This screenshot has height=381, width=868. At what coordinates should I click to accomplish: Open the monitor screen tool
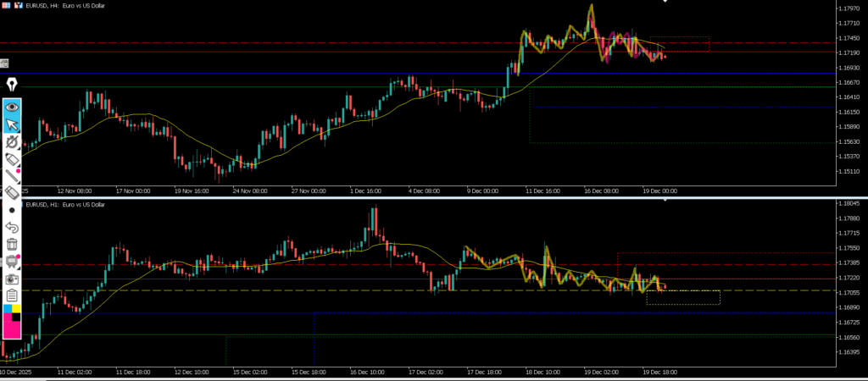tap(12, 262)
